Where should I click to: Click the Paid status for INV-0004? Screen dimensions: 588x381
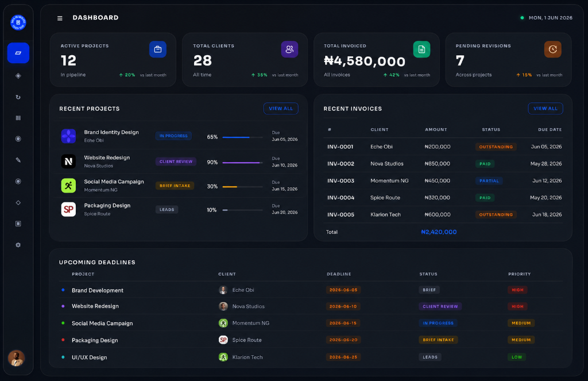(485, 198)
